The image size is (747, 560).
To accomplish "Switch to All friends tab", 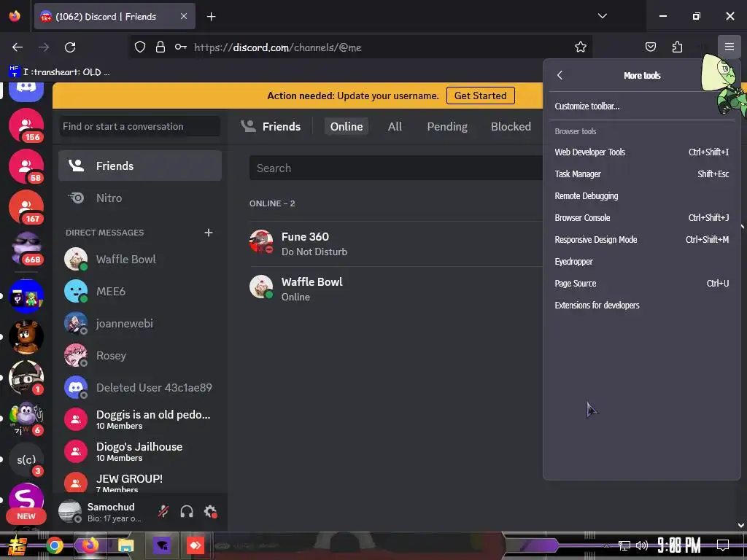I will (395, 126).
